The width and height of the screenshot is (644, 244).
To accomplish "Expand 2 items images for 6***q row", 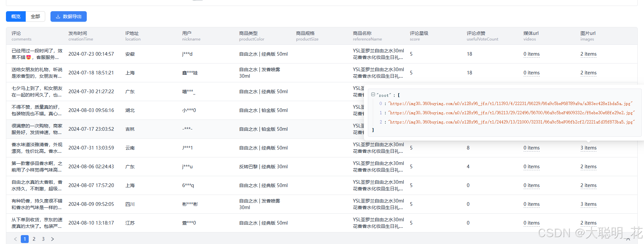I will tap(588, 185).
